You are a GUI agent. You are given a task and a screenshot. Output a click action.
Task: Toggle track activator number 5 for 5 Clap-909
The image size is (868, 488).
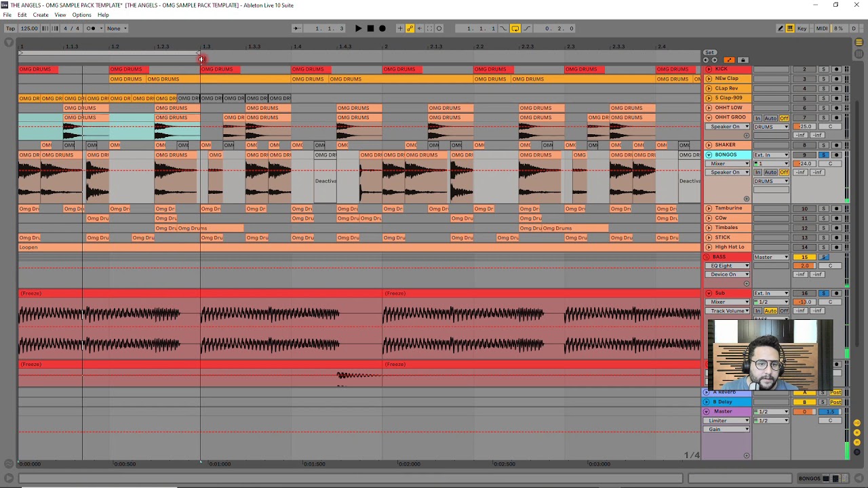(x=805, y=98)
